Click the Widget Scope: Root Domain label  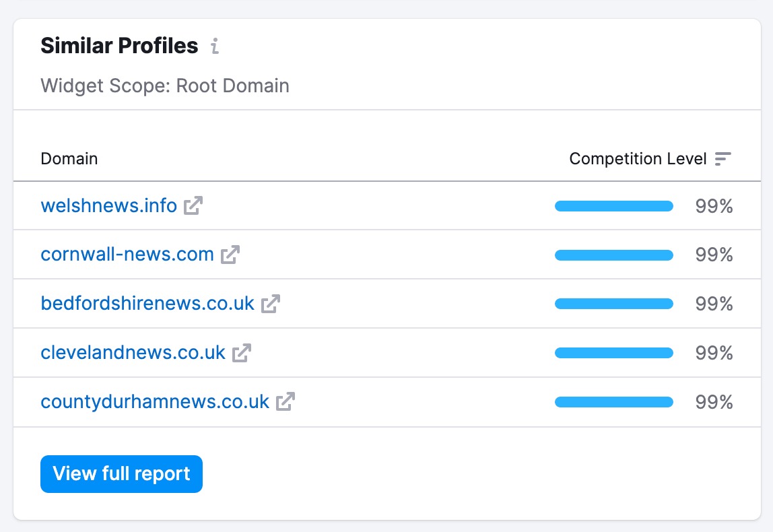click(164, 86)
